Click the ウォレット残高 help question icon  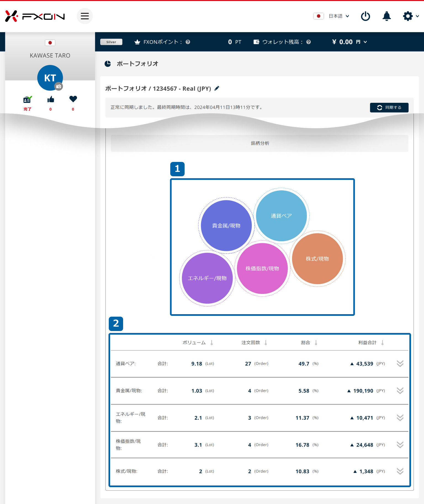[309, 42]
